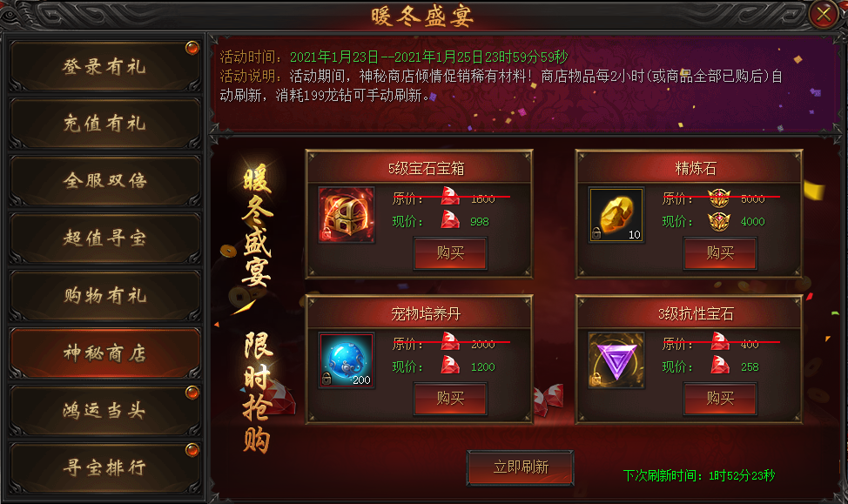The image size is (848, 504).
Task: Open the 登录有礼 tab
Action: (x=105, y=66)
